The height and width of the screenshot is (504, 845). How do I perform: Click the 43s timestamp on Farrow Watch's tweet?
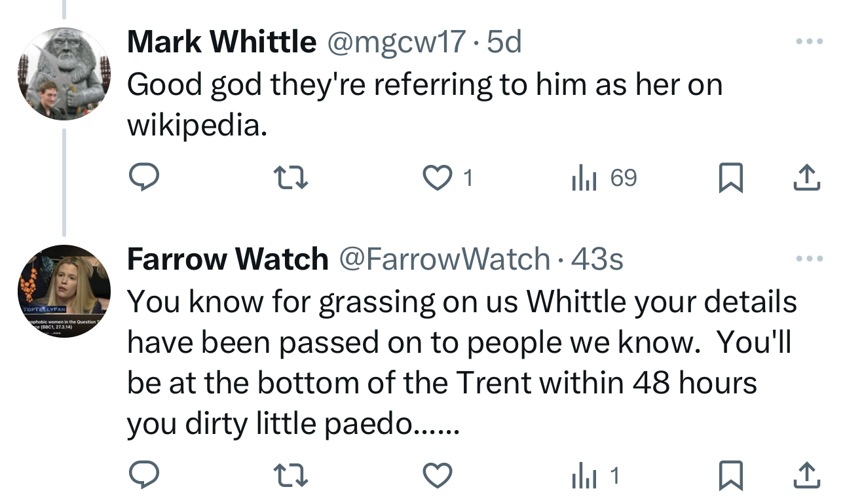point(597,259)
